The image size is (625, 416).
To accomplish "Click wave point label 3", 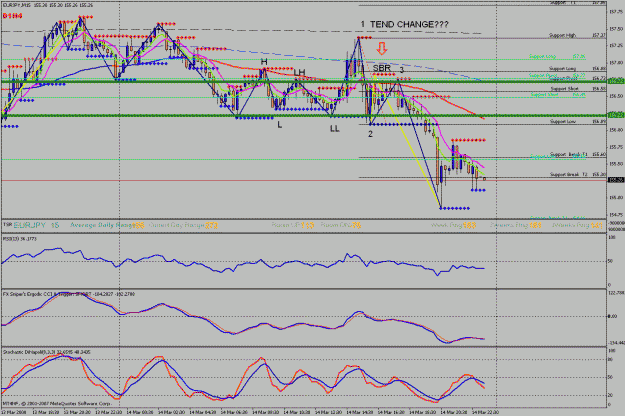I will tap(402, 70).
